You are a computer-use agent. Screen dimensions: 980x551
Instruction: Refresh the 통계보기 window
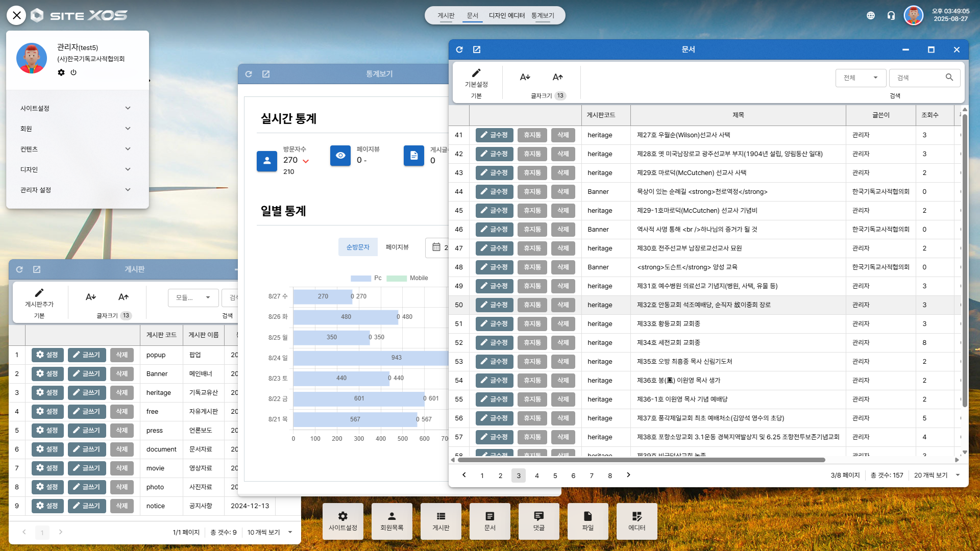coord(249,74)
